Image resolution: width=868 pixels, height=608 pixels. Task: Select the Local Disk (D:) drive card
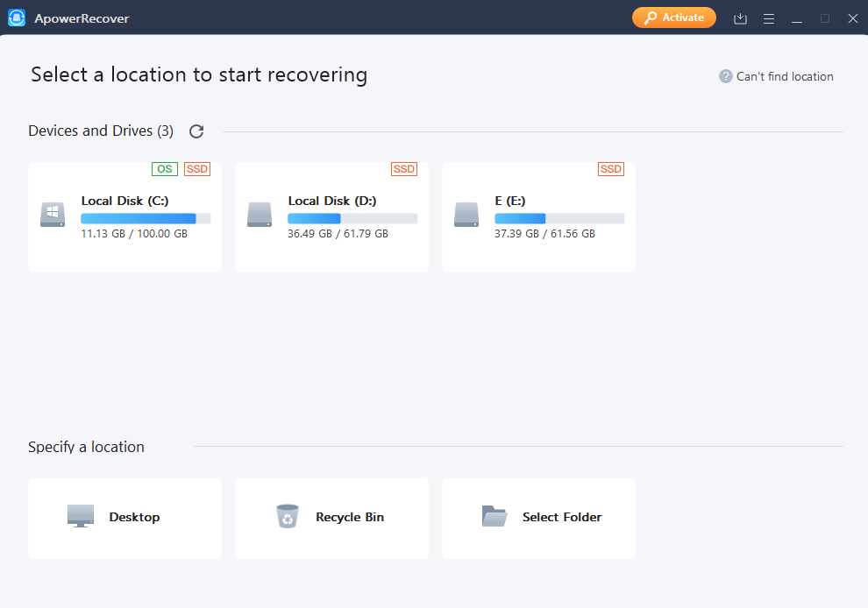pyautogui.click(x=331, y=216)
